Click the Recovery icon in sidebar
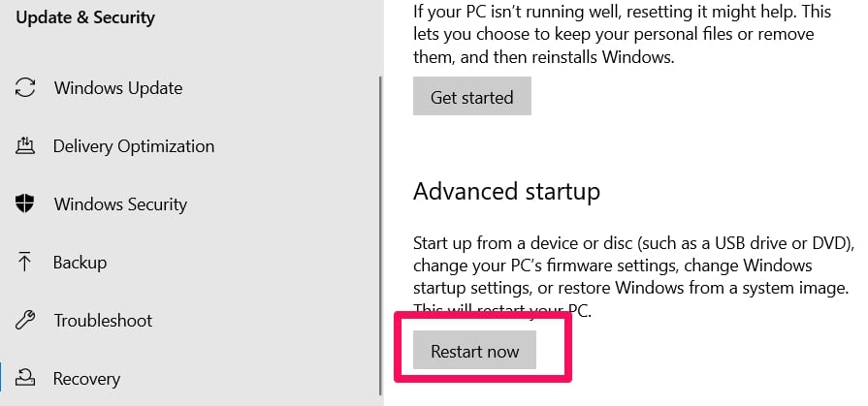The image size is (868, 406). tap(25, 378)
